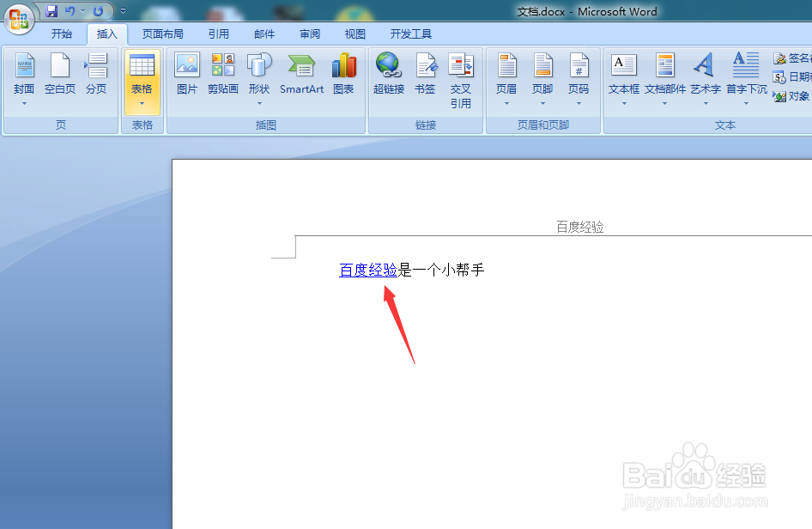Open the 页面布局 tab
The image size is (812, 529).
[162, 34]
